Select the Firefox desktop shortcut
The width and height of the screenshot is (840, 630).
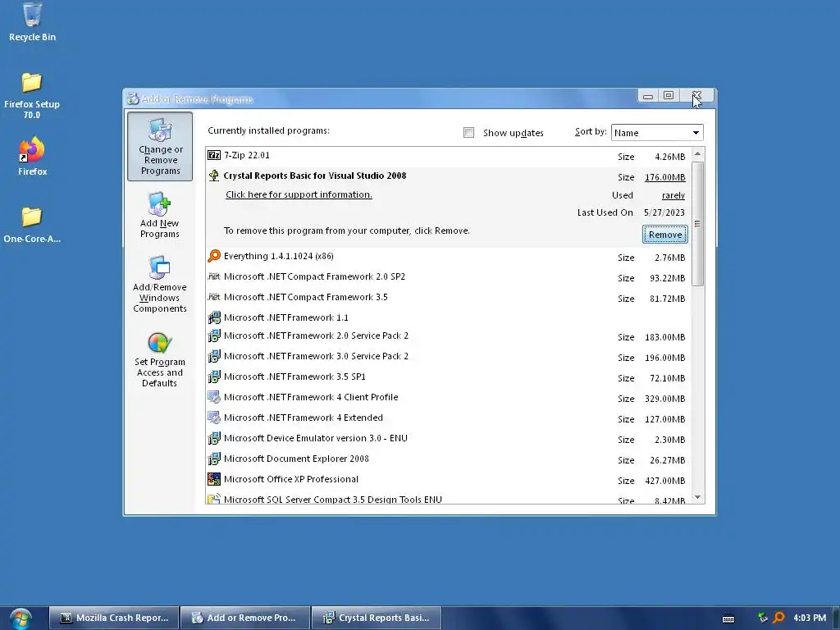pos(32,157)
